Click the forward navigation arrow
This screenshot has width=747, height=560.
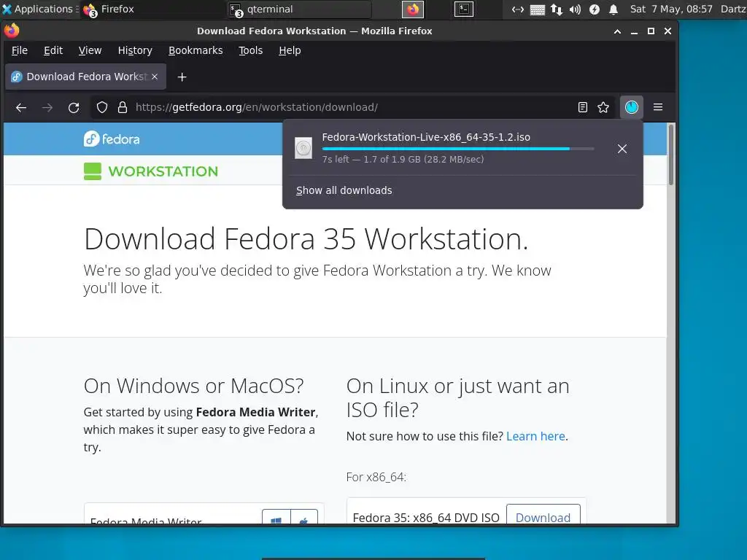tap(47, 108)
